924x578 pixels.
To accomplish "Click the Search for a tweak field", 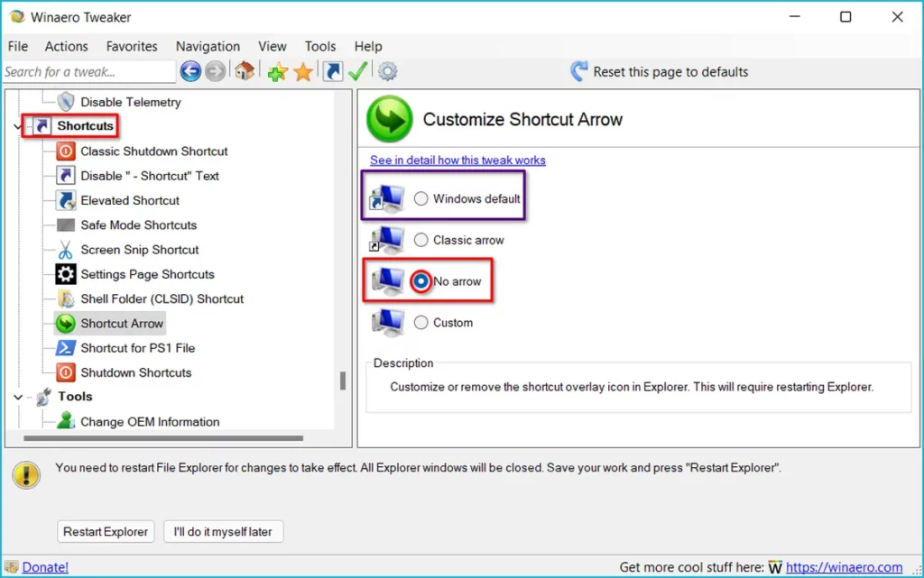I will pos(88,72).
